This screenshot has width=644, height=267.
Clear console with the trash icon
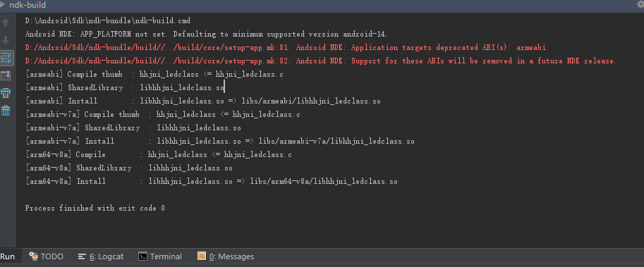point(6,111)
